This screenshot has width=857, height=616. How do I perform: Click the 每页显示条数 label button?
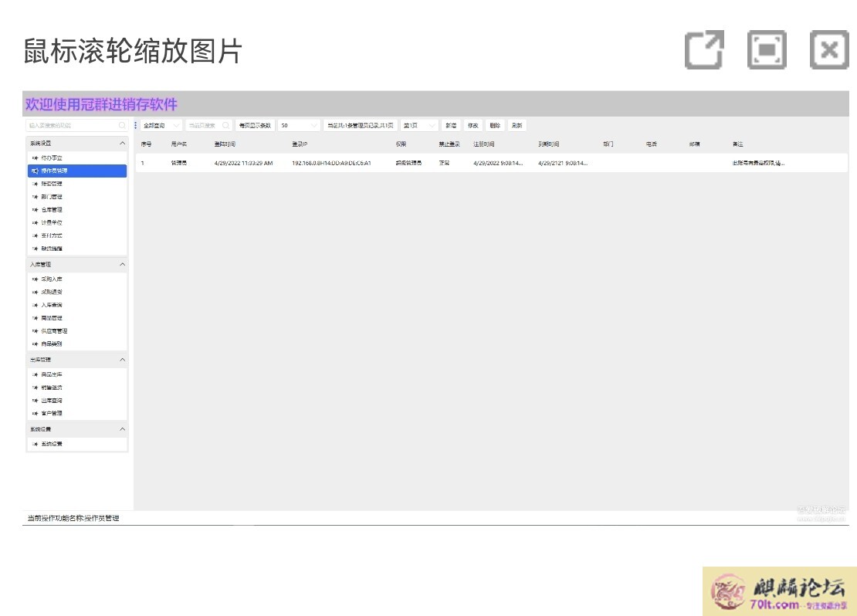pos(255,126)
